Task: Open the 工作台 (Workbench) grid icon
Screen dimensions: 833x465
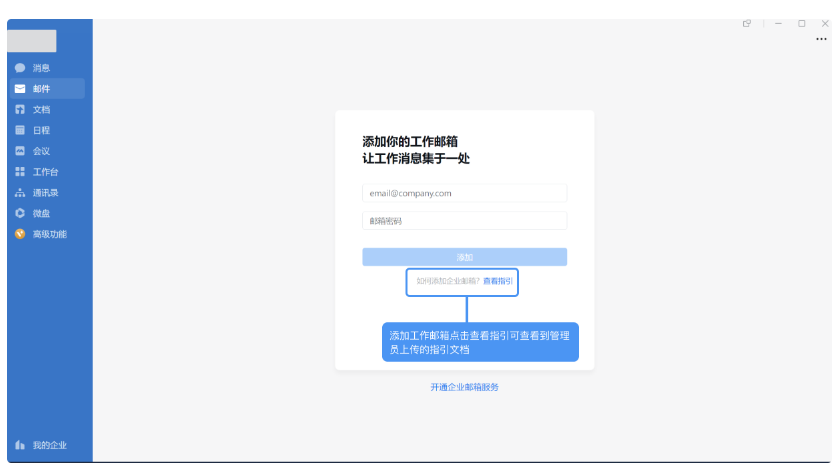Action: 20,172
